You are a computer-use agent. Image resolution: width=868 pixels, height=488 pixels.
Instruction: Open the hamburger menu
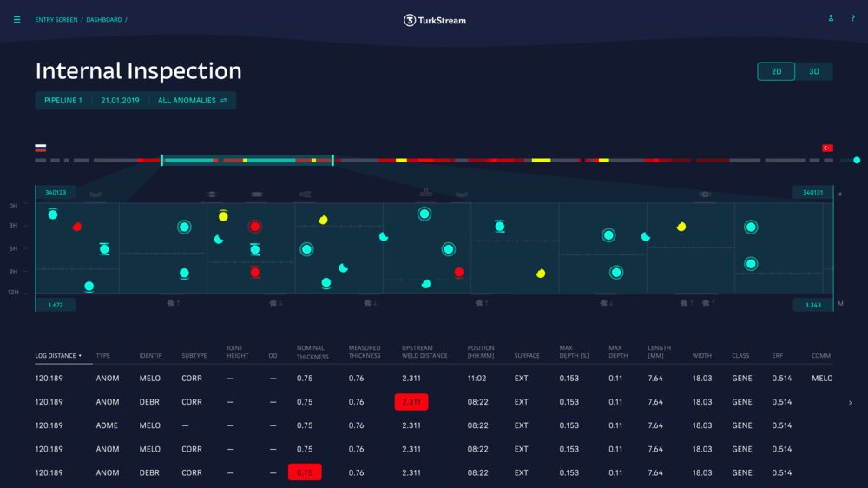click(16, 20)
